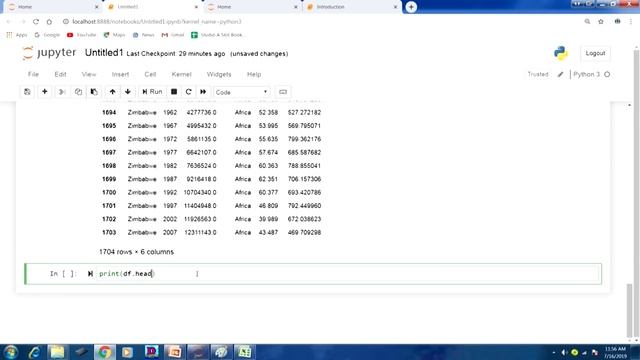Click the notebook page vertical scrollbar
The width and height of the screenshot is (640, 360).
(x=629, y=310)
